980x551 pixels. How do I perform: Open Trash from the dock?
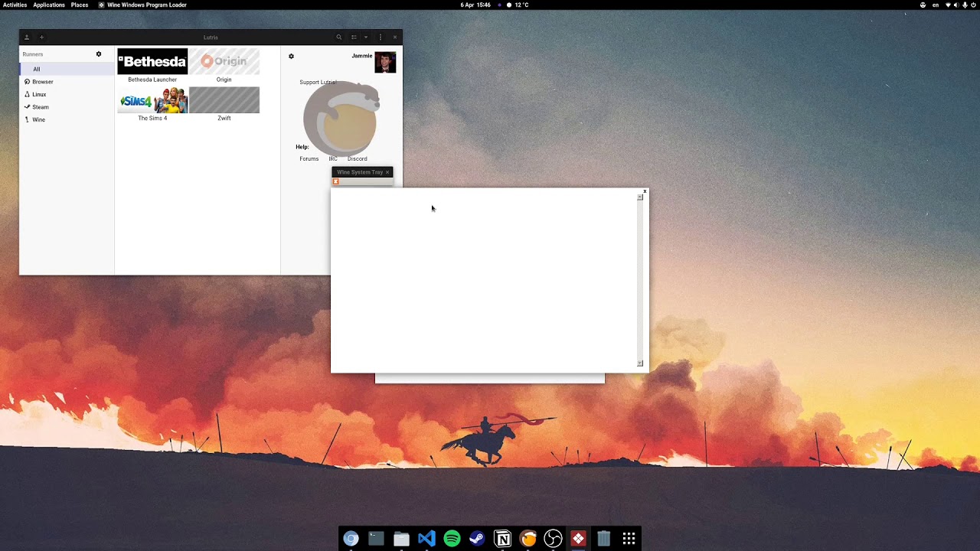[603, 539]
